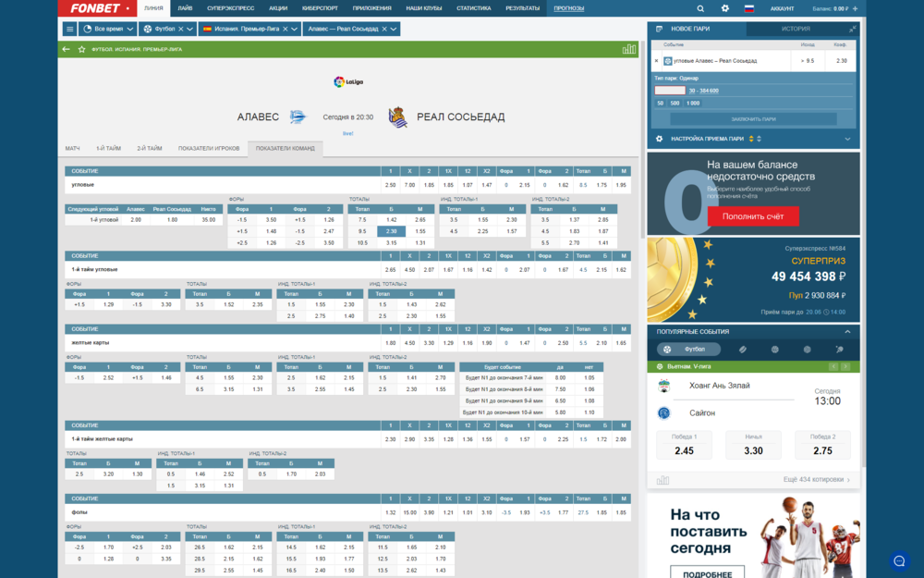Viewport: 924px width, 578px height.
Task: Open the АККАУНТ link in top bar
Action: point(782,8)
